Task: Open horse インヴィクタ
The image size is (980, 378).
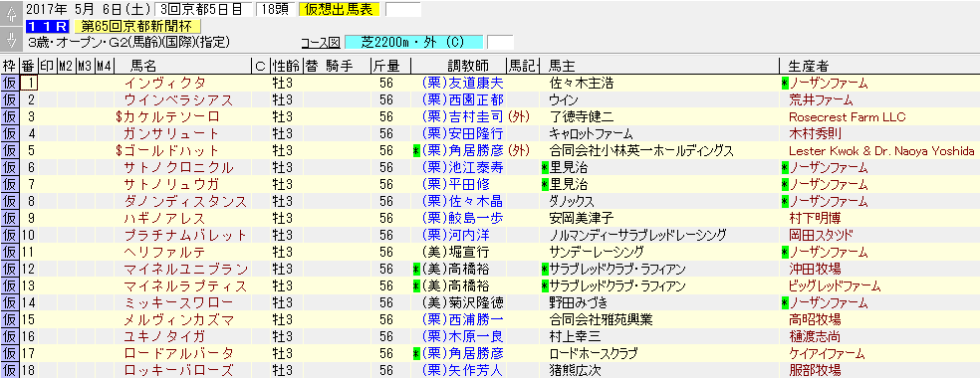Action: point(164,83)
